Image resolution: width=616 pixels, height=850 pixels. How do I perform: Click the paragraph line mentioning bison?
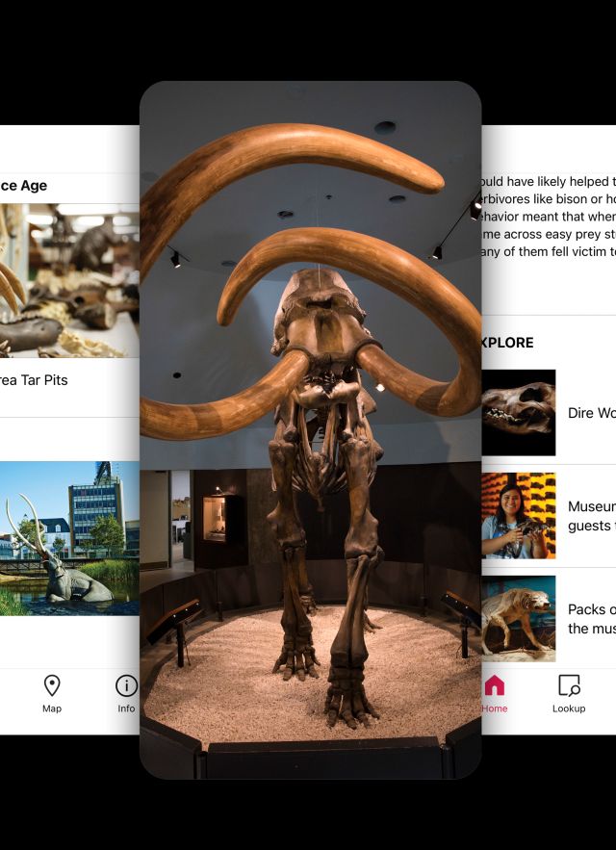(549, 199)
